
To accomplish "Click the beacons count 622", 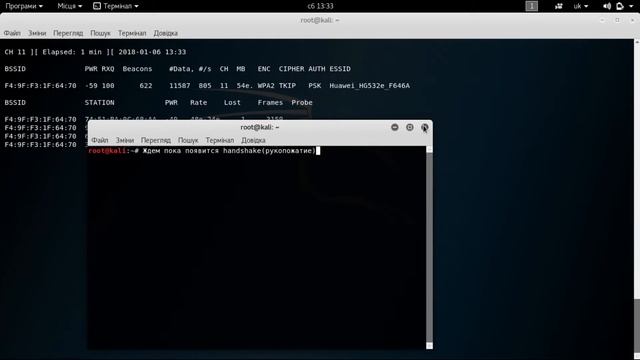I will click(146, 86).
